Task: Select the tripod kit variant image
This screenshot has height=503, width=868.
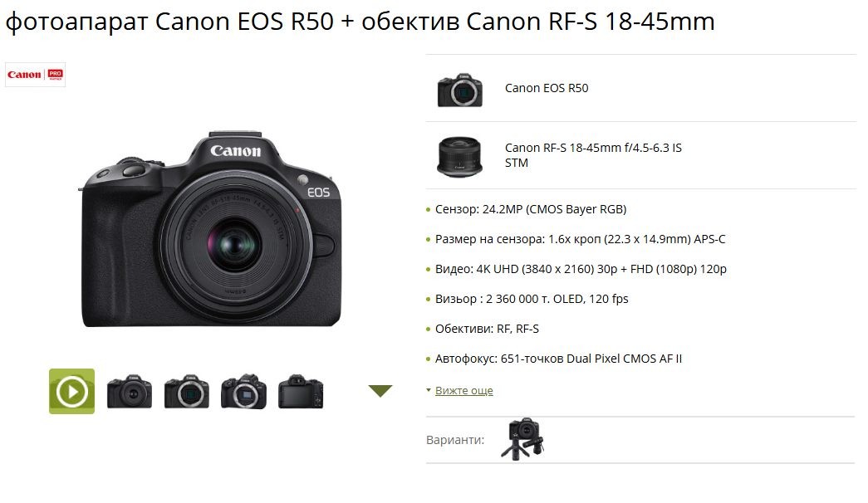Action: pyautogui.click(x=523, y=439)
